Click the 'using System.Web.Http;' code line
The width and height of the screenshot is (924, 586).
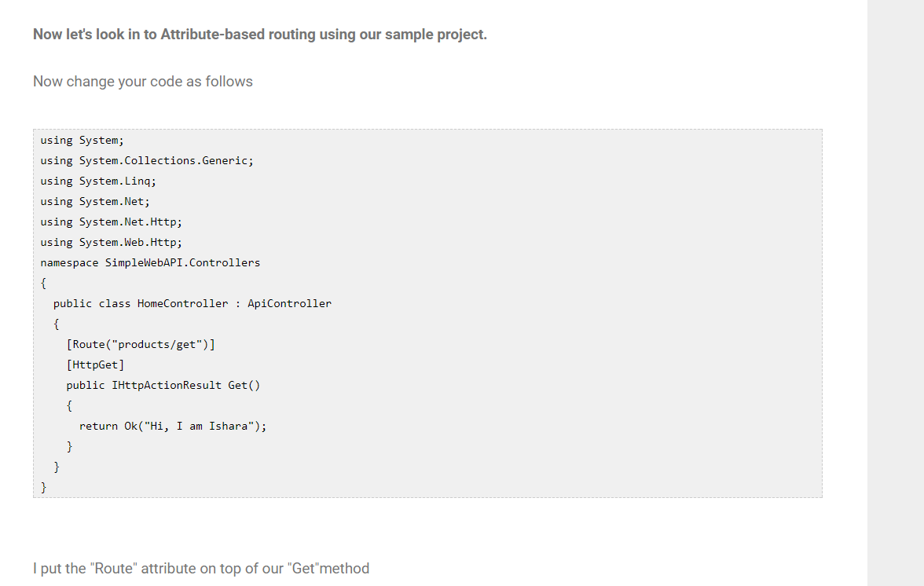point(111,243)
